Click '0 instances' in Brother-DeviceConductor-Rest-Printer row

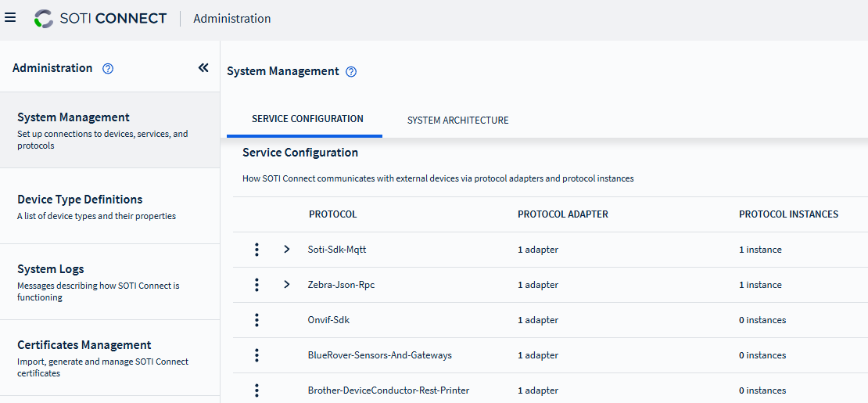tap(762, 390)
